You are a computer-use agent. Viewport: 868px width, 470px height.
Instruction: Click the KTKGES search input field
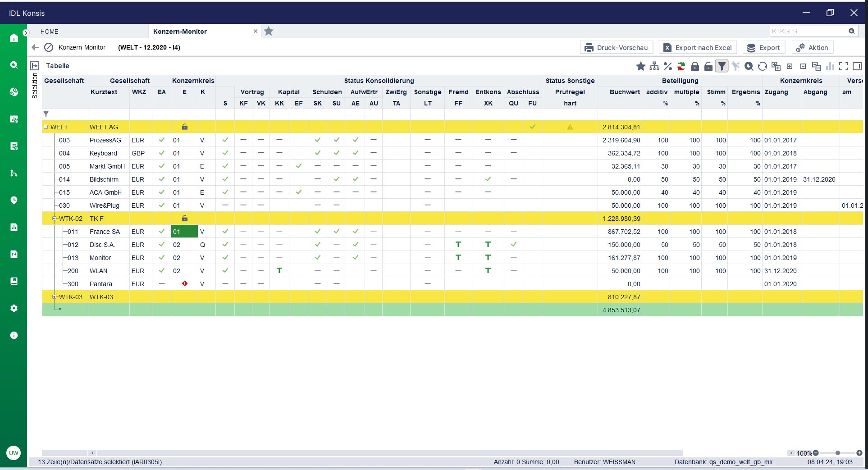808,31
